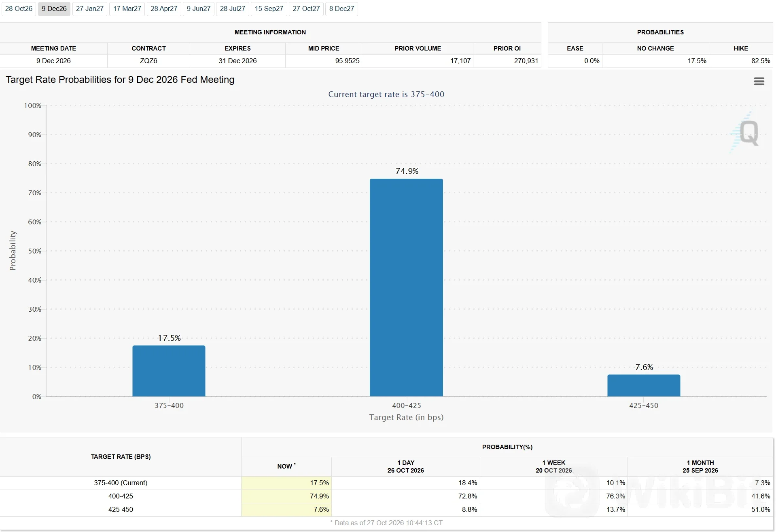Click the 31 Dec 2026 expiry cell
Screen dimensions: 776x532
click(237, 61)
